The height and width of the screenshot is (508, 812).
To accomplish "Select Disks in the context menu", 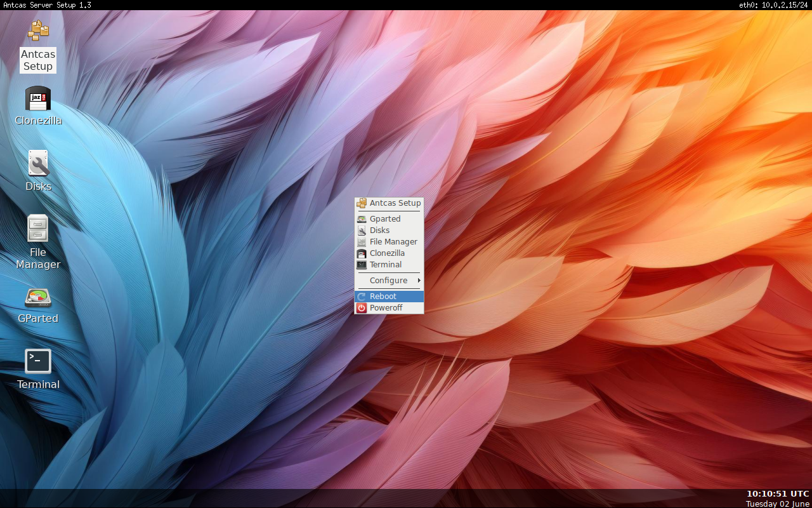I will [x=389, y=231].
